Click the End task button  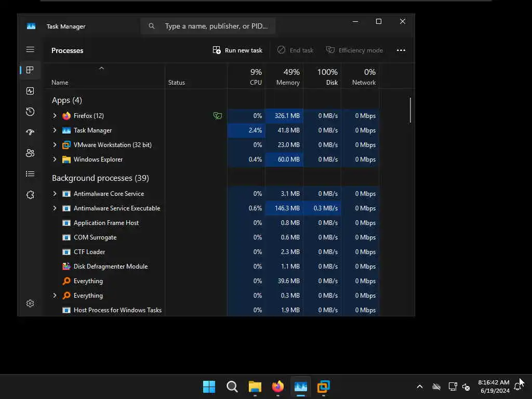295,50
